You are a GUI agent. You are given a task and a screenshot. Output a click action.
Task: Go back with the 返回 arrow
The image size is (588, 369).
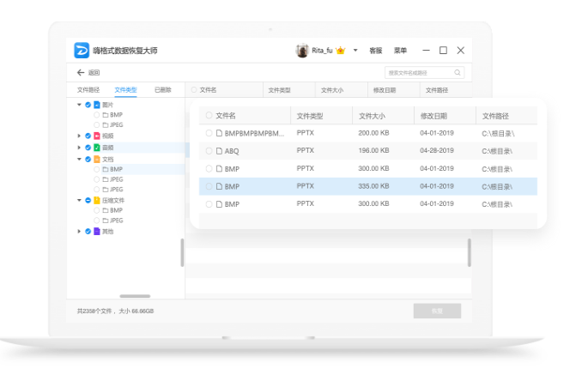pyautogui.click(x=81, y=72)
